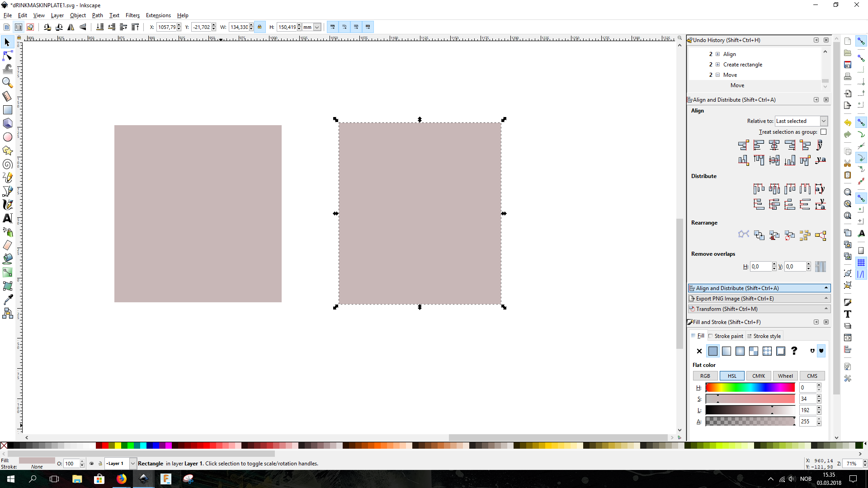Click Flip vertically toolbar icon
868x488 pixels.
coord(83,27)
